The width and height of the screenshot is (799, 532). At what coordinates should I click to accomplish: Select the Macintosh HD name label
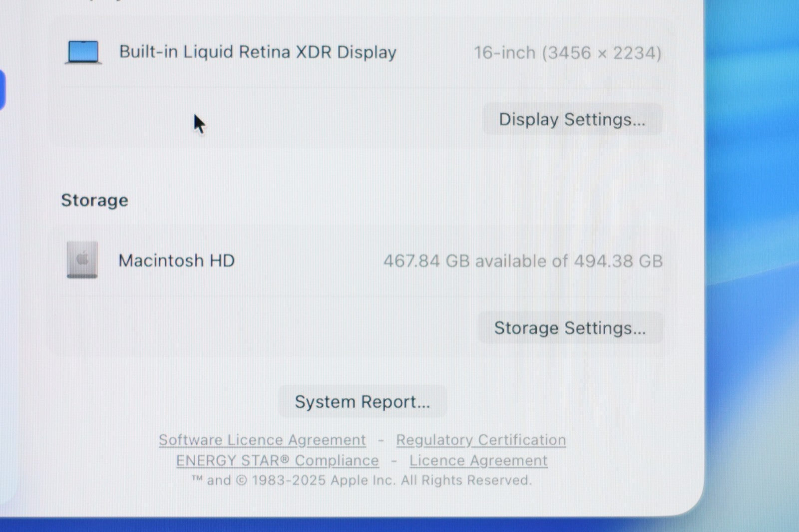coord(176,261)
